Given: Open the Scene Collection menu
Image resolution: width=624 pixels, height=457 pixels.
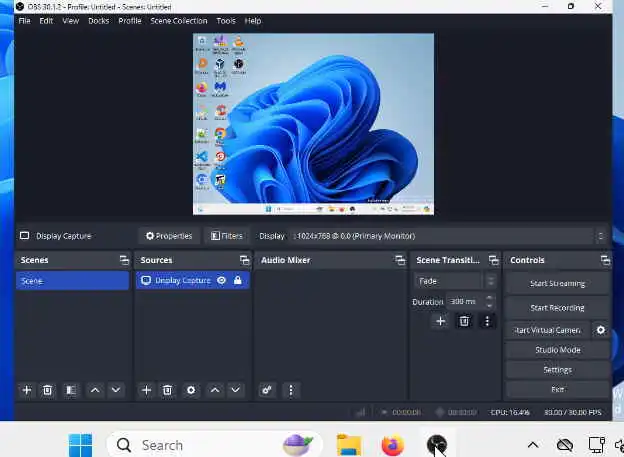Looking at the screenshot, I should 179,21.
